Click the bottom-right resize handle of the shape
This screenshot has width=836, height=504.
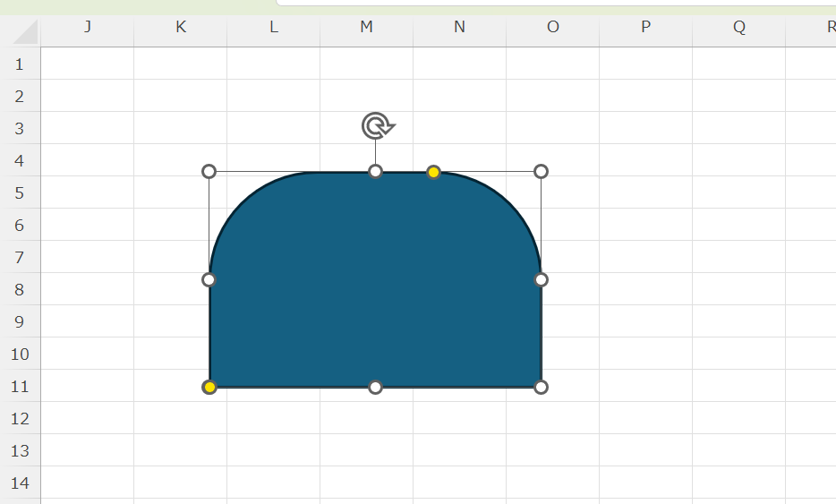[x=541, y=387]
